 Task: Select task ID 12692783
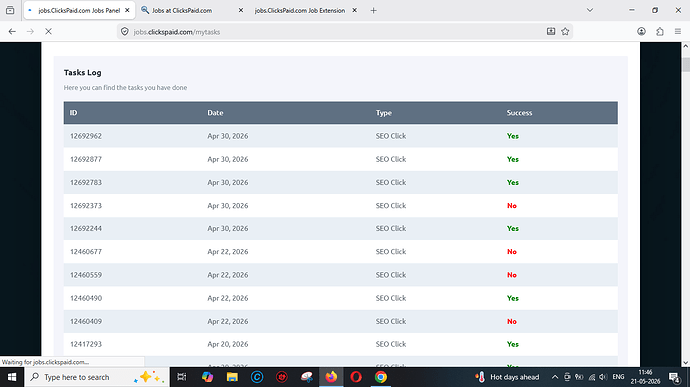pyautogui.click(x=86, y=182)
